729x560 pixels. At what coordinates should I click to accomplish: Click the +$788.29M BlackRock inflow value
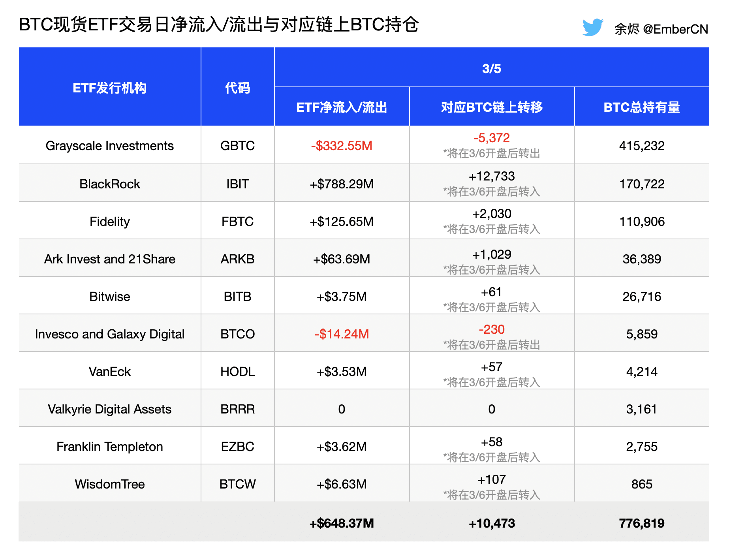[x=341, y=183]
